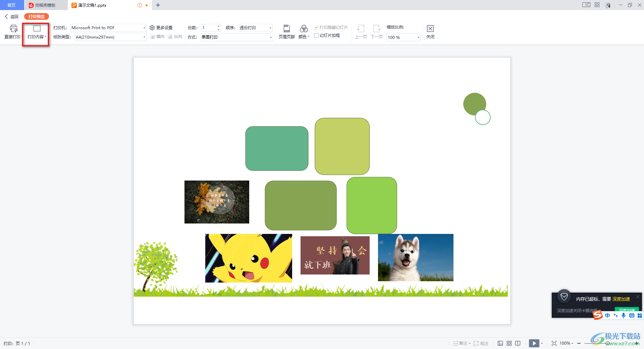The height and width of the screenshot is (349, 644).
Task: Open 页眉页脚 header and footer settings
Action: click(x=286, y=32)
